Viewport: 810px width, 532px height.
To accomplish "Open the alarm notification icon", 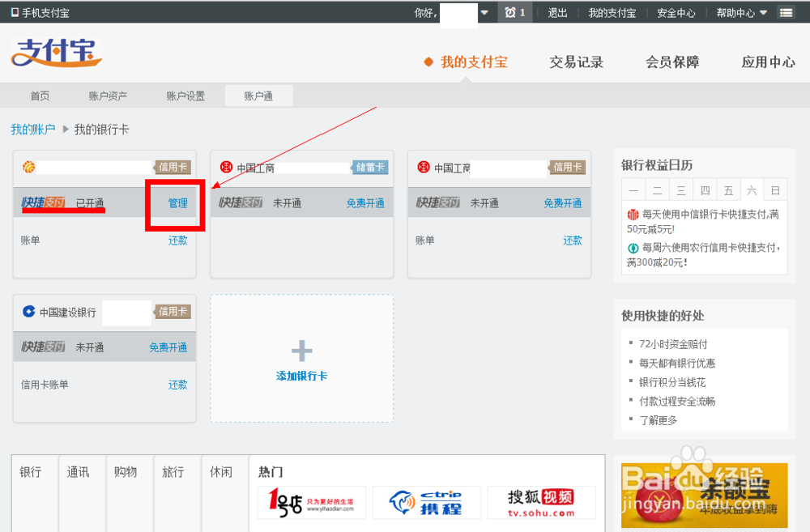I will tap(509, 12).
